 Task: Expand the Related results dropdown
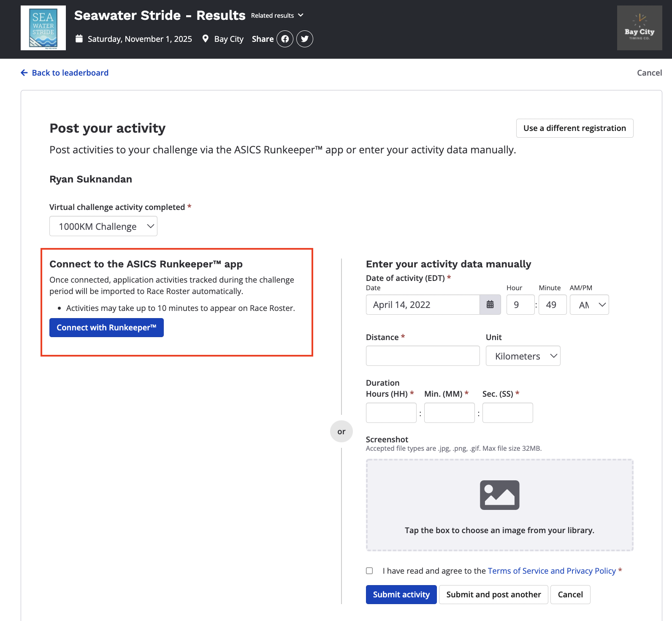point(277,16)
